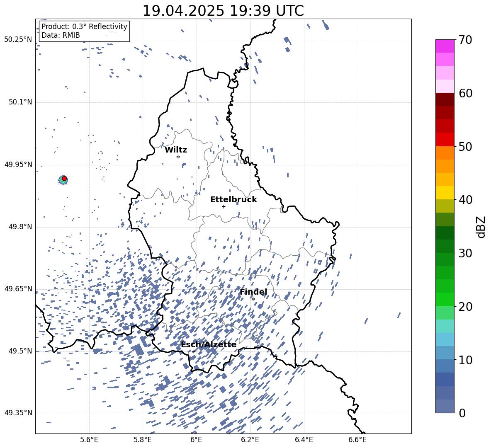The image size is (491, 448).
Task: Click the colorbar tick label 50
Action: tap(465, 146)
